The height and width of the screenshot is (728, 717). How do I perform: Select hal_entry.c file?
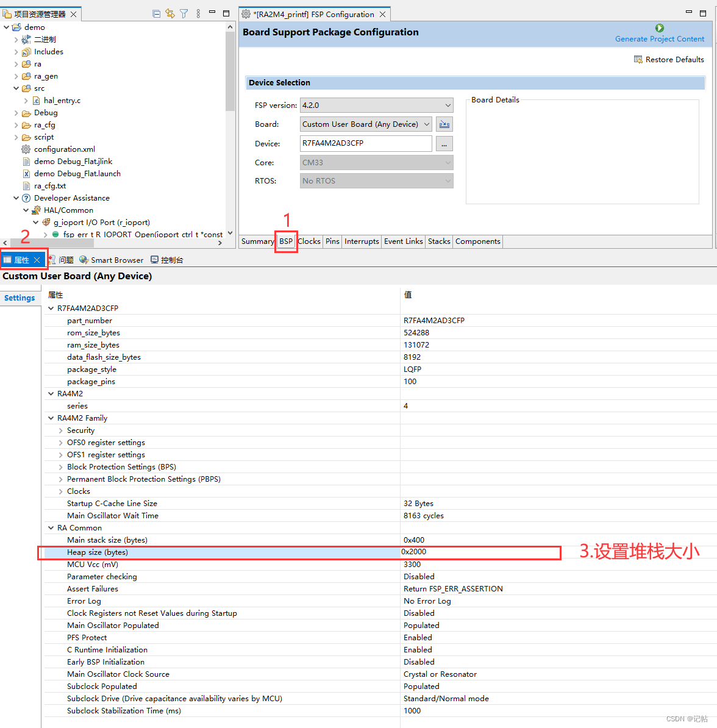tap(62, 100)
